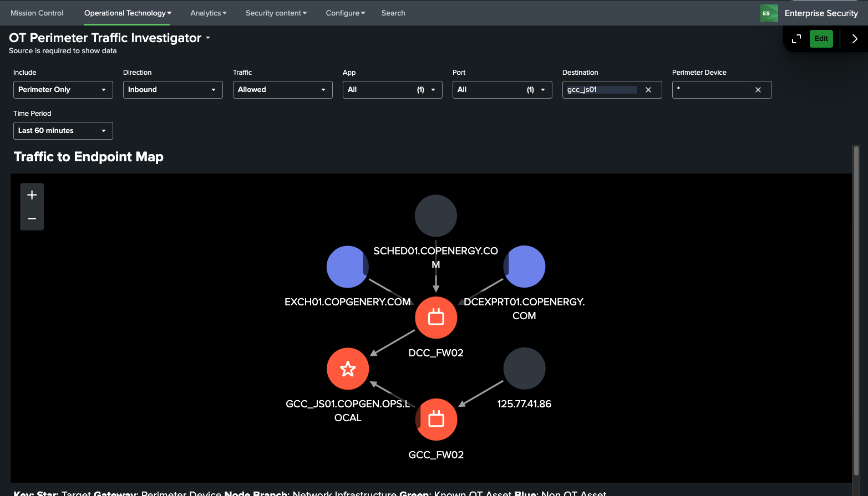
Task: Click the map zoom out minus button
Action: coord(32,219)
